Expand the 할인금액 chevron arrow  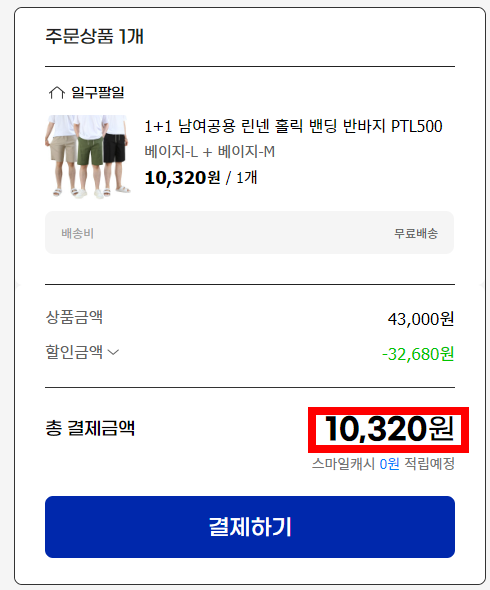click(x=113, y=352)
